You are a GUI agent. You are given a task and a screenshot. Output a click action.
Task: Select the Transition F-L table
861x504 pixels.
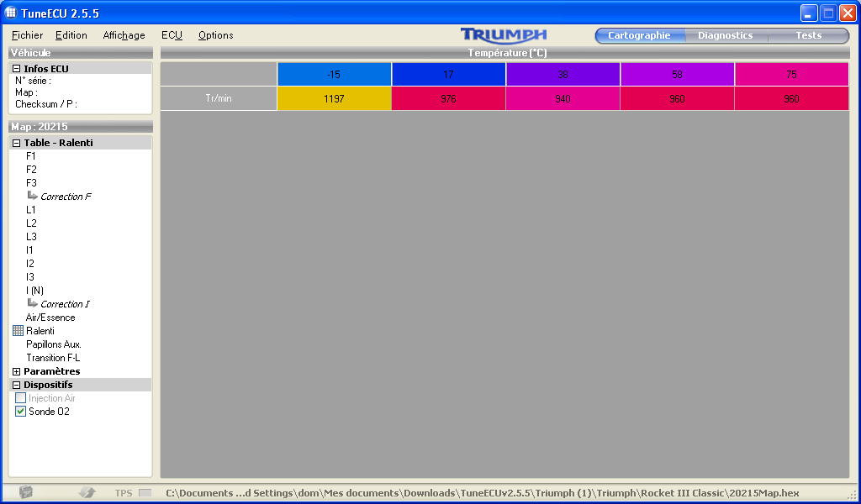pos(53,358)
